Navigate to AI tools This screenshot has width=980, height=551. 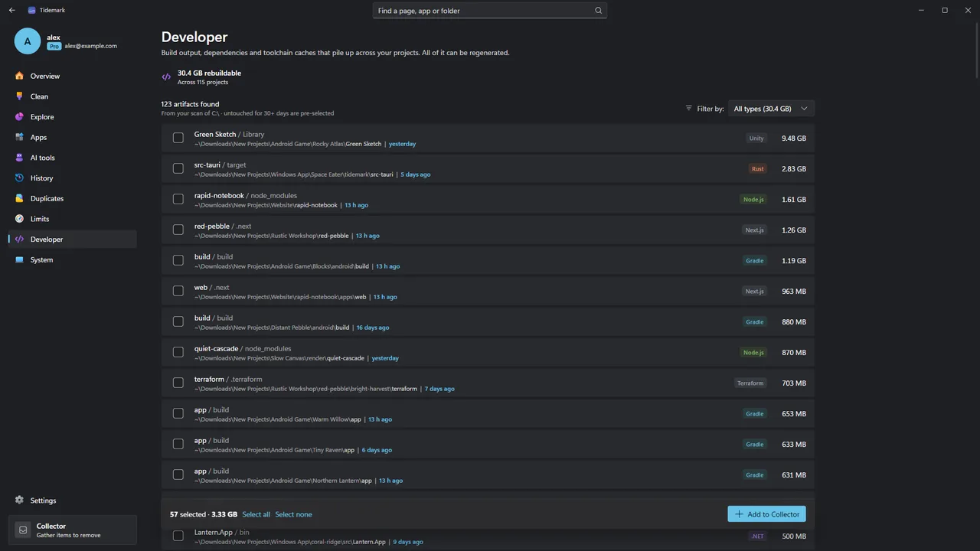pos(72,158)
